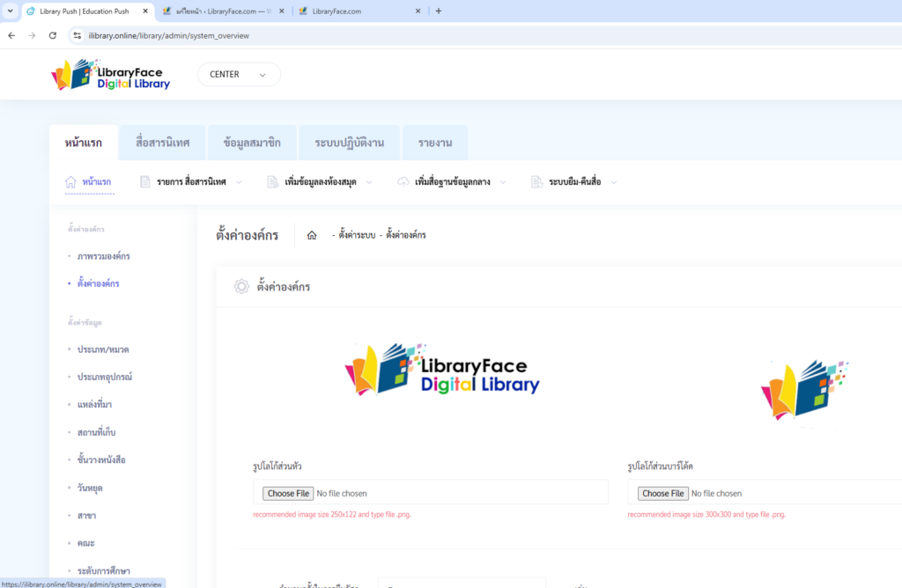Reload the page with the browser refresh icon
902x588 pixels.
coord(53,35)
